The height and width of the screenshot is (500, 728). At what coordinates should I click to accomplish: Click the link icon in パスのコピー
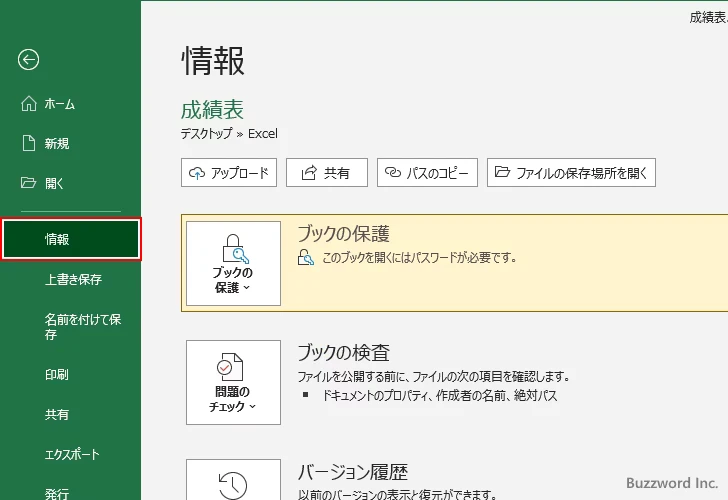[x=393, y=172]
